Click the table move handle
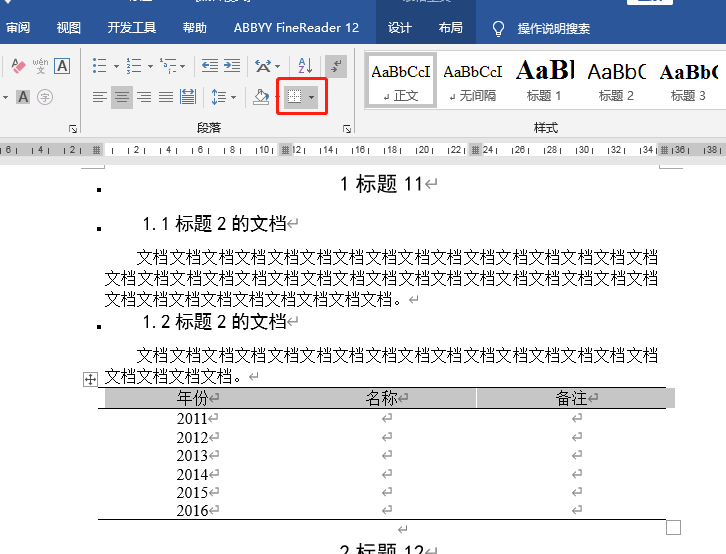 coord(90,379)
